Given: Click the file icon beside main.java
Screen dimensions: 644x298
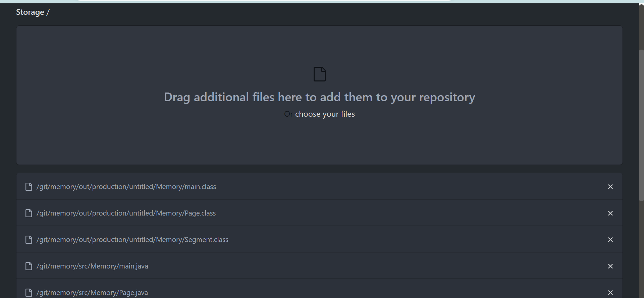Looking at the screenshot, I should click(29, 266).
